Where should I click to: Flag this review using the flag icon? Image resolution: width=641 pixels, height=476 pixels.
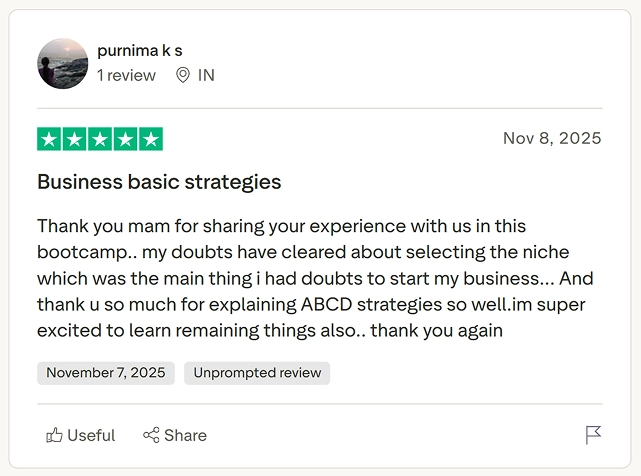tap(593, 435)
